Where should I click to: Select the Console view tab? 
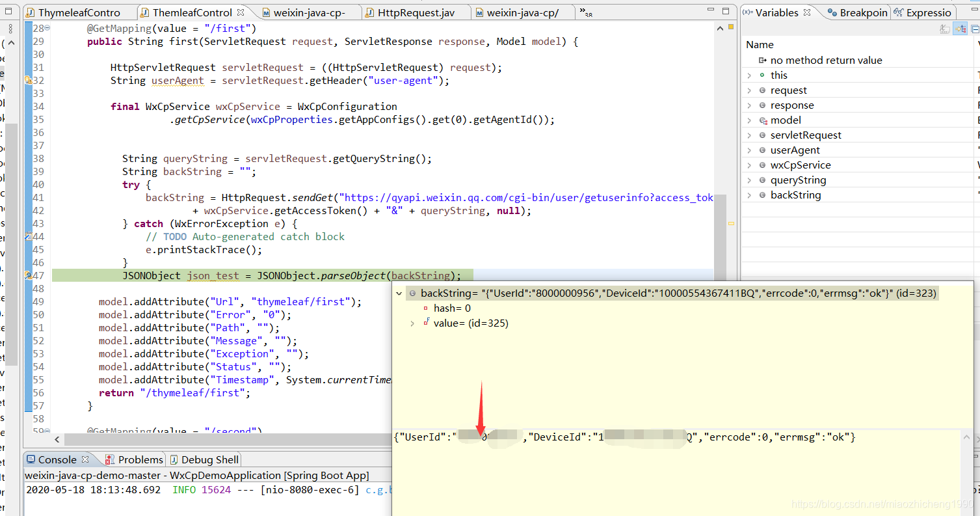point(57,459)
